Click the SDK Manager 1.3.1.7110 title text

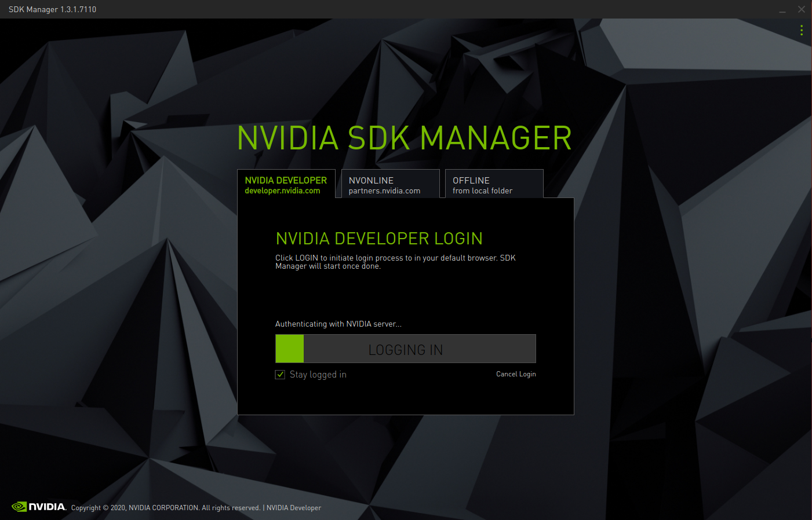click(x=52, y=9)
